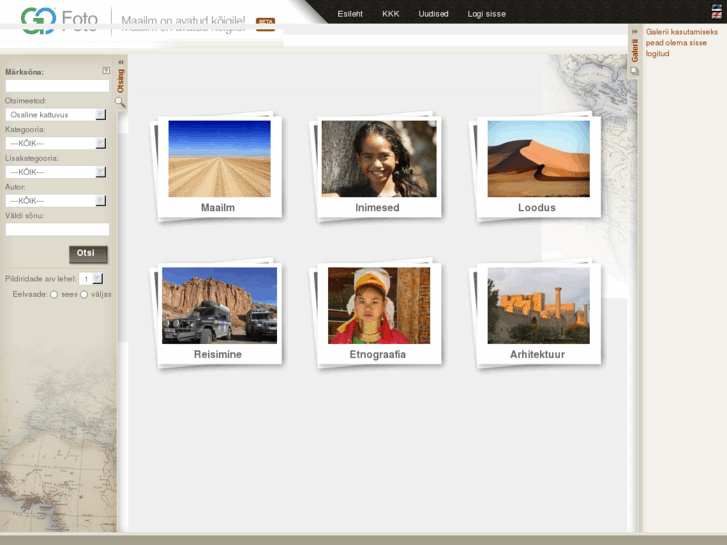The height and width of the screenshot is (545, 727).
Task: Click the Reisimine category label
Action: pyautogui.click(x=218, y=354)
